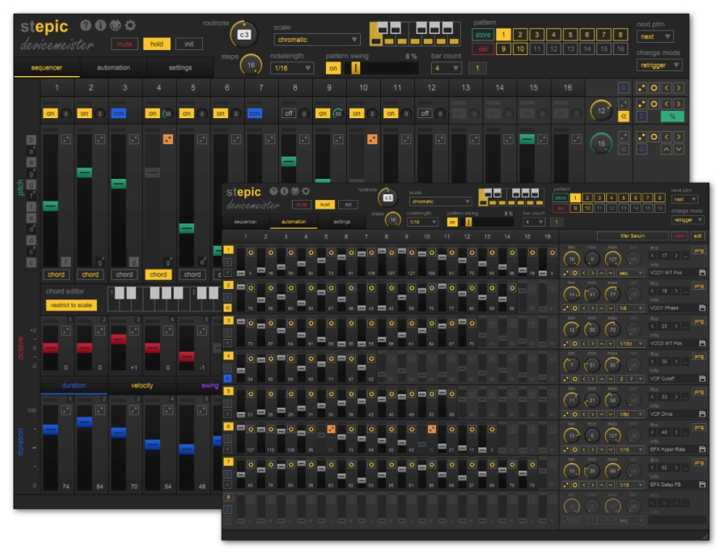Image resolution: width=728 pixels, height=560 pixels.
Task: Click the init button in the back sequencer window
Action: coord(189,44)
